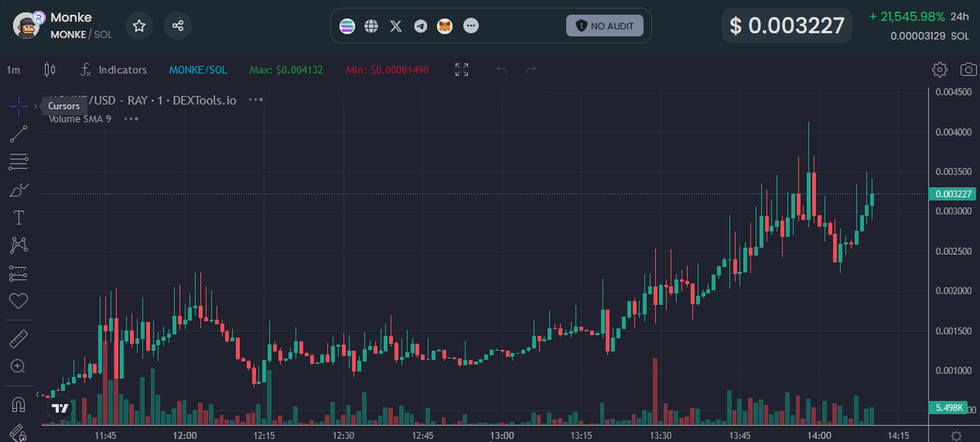Open Volume SMA 9 indicator options ellipsis

coord(131,118)
